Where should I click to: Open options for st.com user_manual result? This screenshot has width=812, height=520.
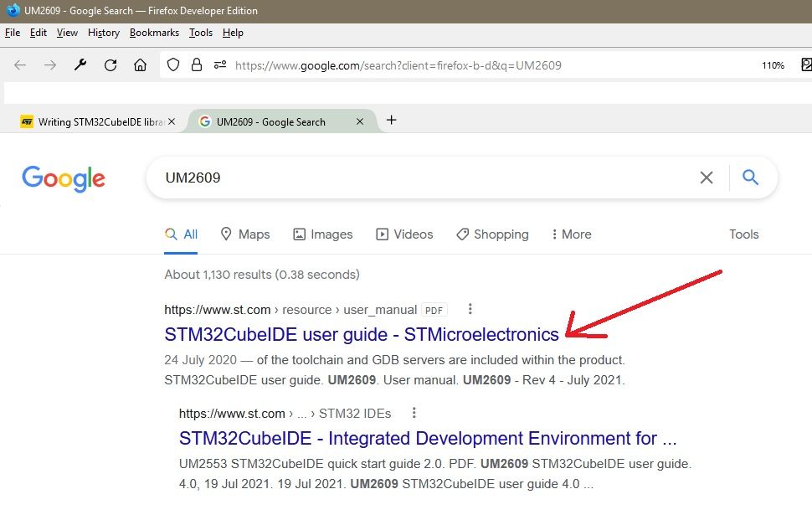[x=470, y=309]
